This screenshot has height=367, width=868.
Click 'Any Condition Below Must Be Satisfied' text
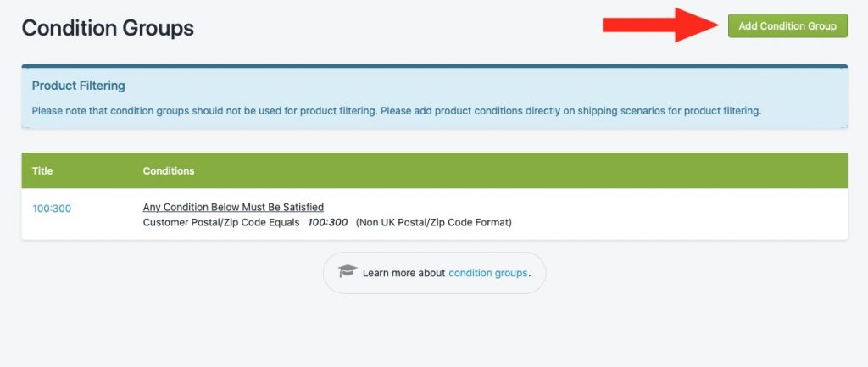click(233, 207)
